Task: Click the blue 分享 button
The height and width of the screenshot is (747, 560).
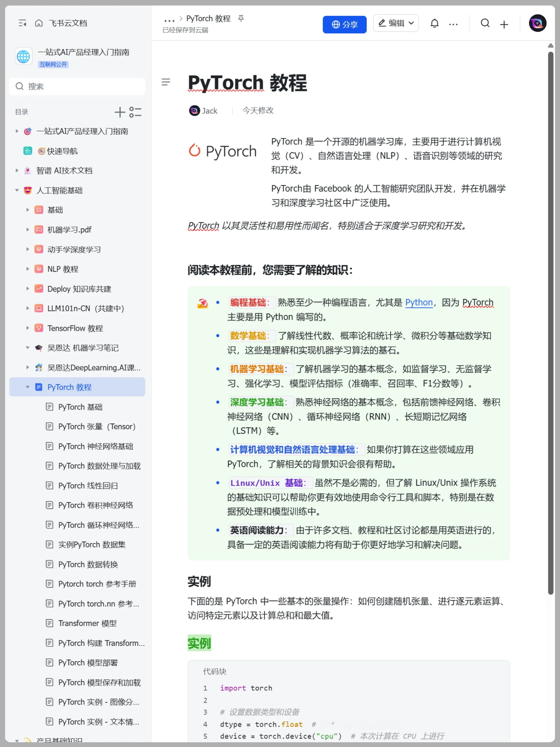Action: pyautogui.click(x=344, y=24)
